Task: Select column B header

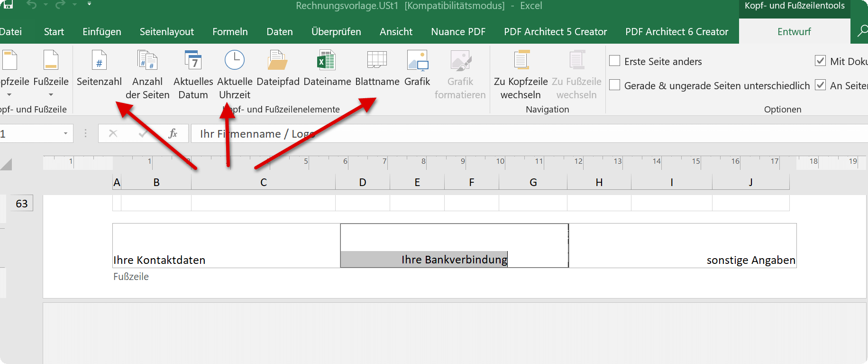Action: tap(156, 182)
